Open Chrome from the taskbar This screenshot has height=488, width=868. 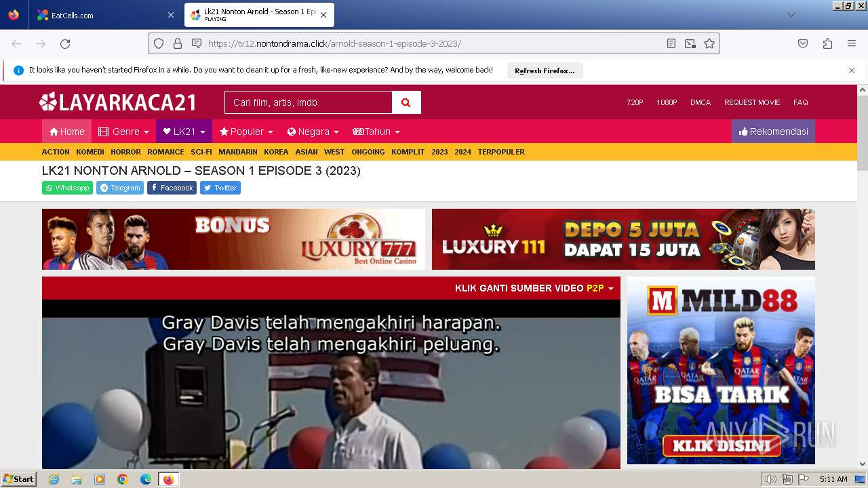tap(123, 479)
